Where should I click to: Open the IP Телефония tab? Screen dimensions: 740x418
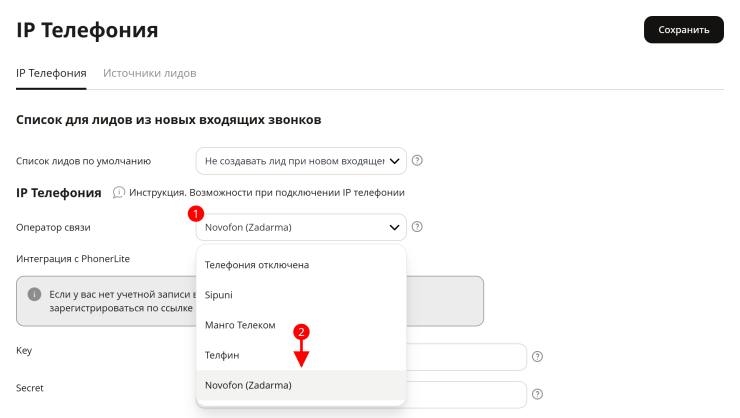[x=51, y=74]
